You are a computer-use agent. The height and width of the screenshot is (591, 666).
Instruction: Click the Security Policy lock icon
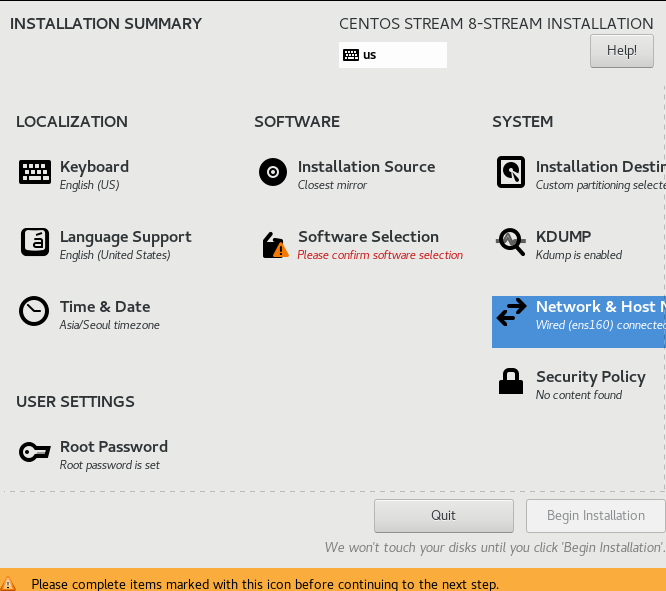coord(511,381)
